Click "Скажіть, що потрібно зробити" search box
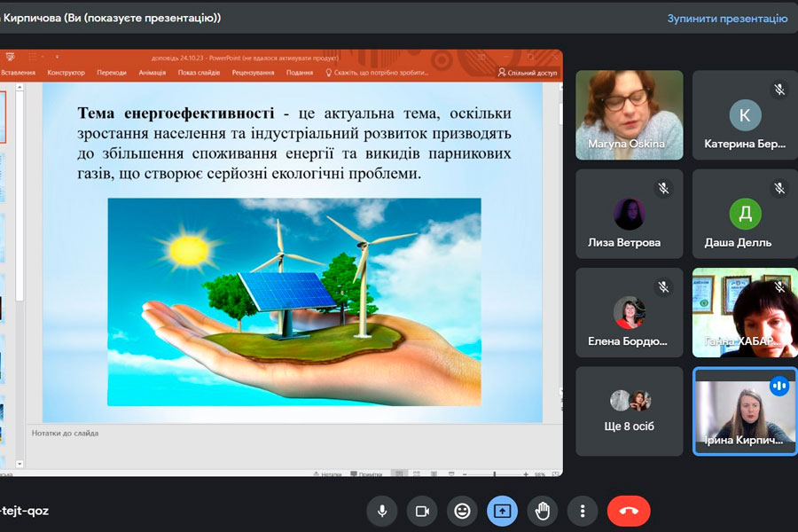 coord(377,73)
